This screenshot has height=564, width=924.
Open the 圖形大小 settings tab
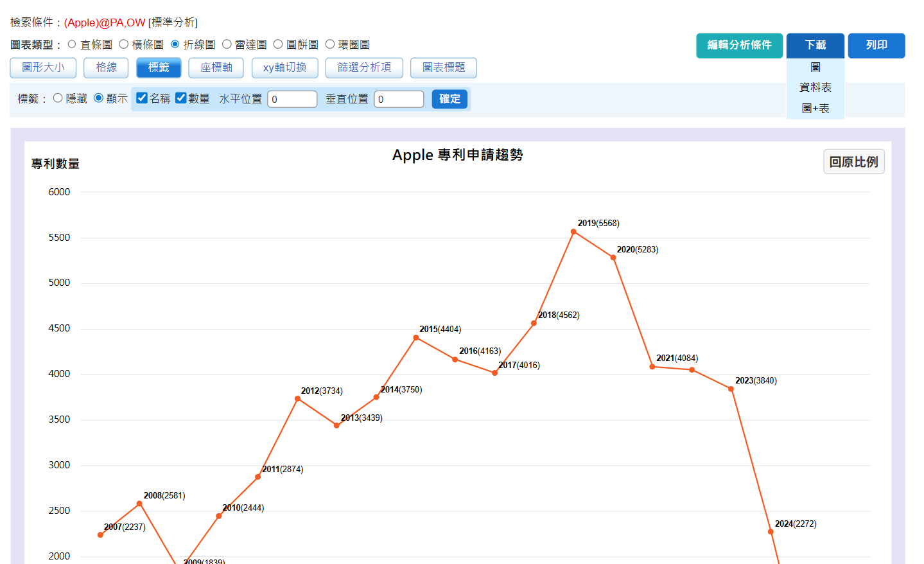coord(43,67)
